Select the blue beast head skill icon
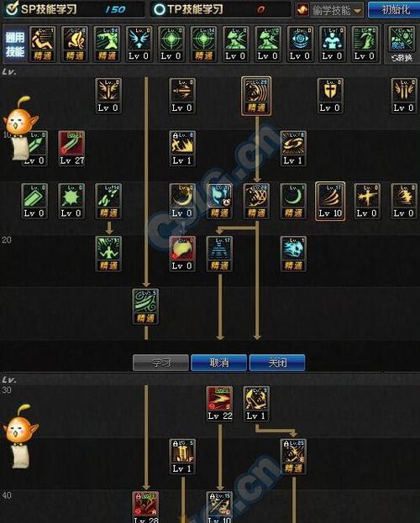 (293, 254)
